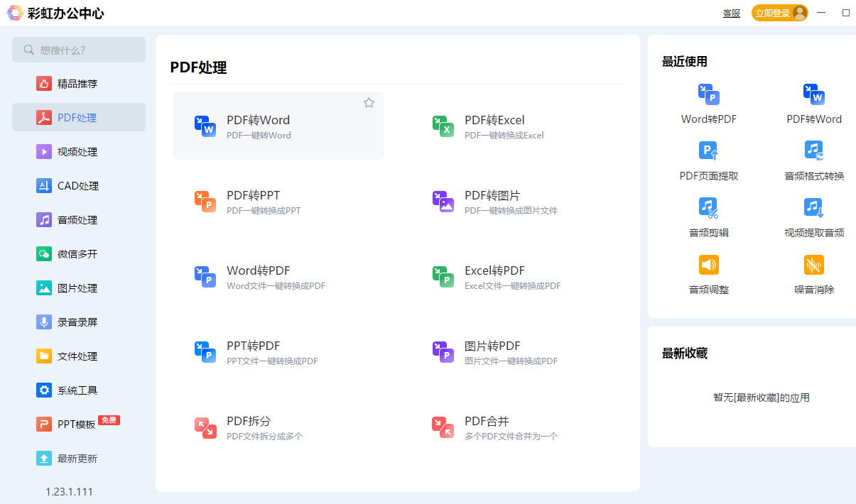Click the PDF转Word title in main panel
The width and height of the screenshot is (856, 504).
258,120
